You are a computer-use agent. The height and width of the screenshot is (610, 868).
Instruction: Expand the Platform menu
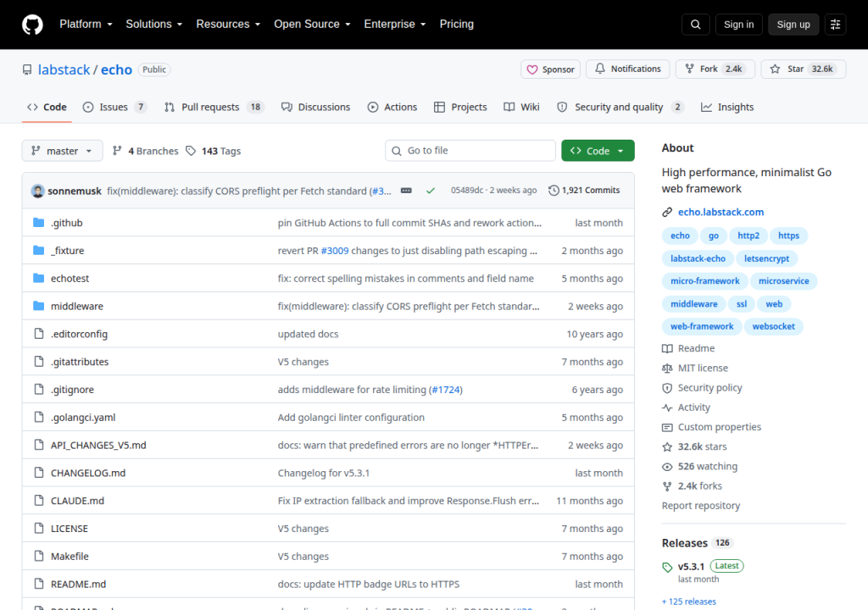coord(86,24)
